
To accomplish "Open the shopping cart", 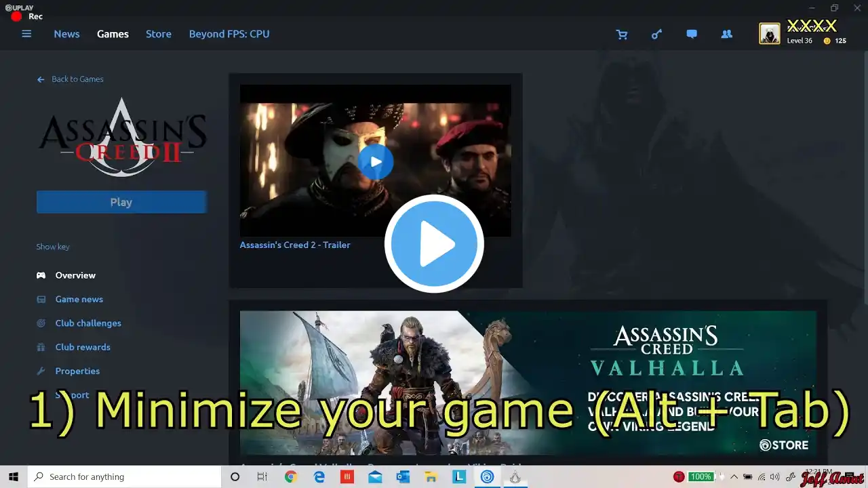I will pyautogui.click(x=621, y=35).
